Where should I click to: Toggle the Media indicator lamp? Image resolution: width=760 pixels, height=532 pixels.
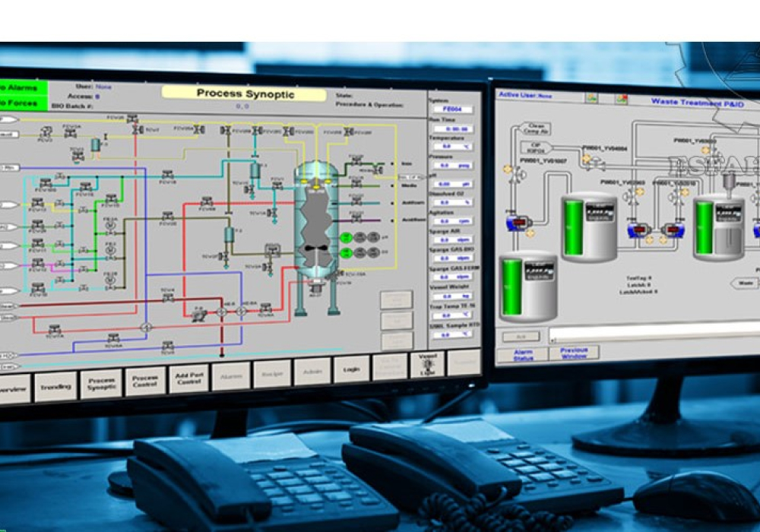(x=391, y=185)
